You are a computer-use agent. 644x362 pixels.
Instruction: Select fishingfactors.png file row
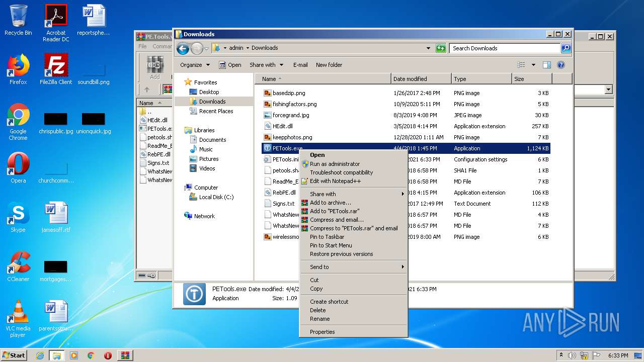pyautogui.click(x=406, y=104)
